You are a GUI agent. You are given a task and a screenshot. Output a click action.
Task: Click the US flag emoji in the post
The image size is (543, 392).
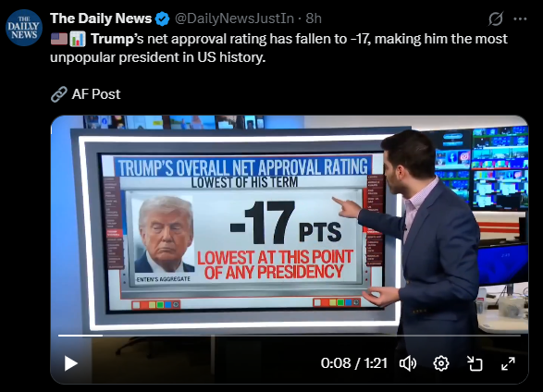59,39
